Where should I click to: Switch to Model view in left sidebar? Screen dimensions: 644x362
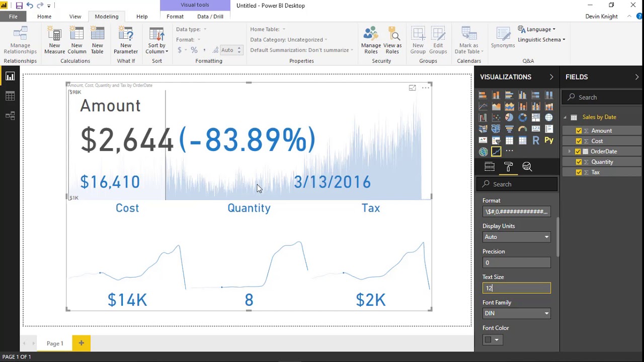[10, 116]
